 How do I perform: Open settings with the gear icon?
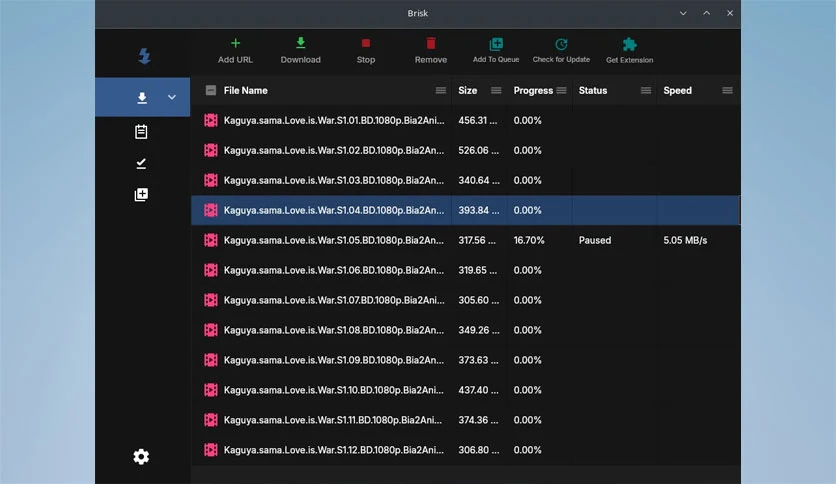(141, 457)
